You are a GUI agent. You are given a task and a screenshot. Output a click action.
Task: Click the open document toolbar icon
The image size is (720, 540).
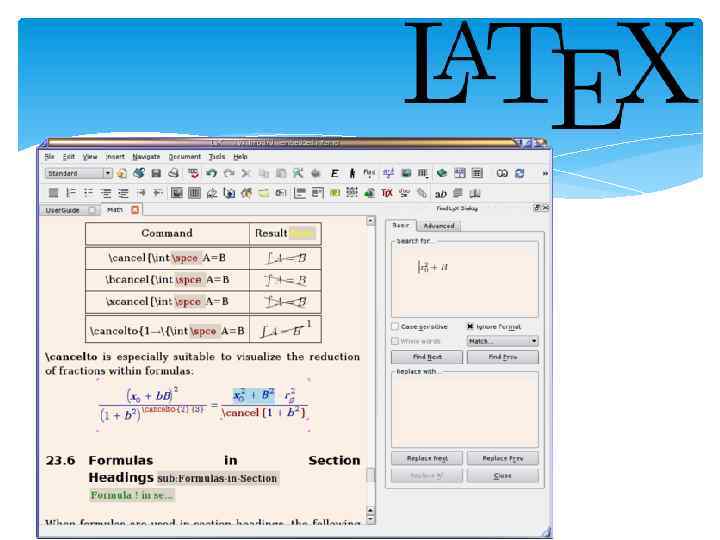(138, 174)
